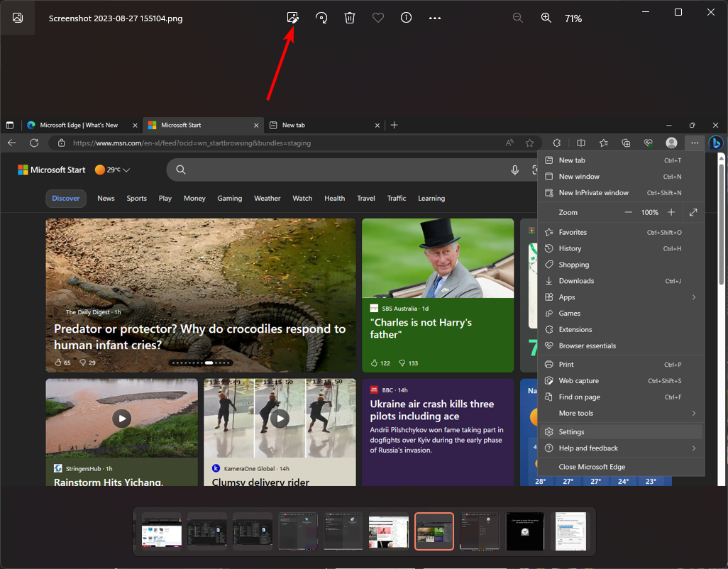Open the three-dot See more menu in Photos
Viewport: 728px width, 569px height.
click(435, 18)
